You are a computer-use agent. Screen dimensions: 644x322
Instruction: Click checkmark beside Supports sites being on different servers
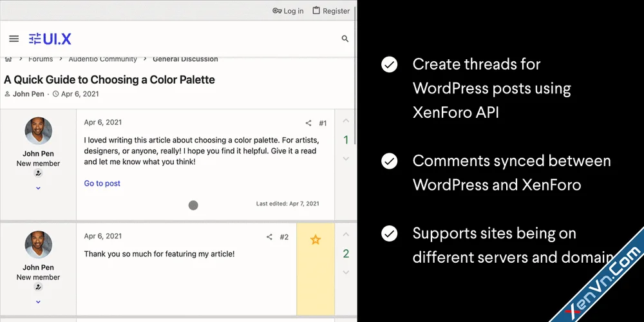click(x=390, y=234)
